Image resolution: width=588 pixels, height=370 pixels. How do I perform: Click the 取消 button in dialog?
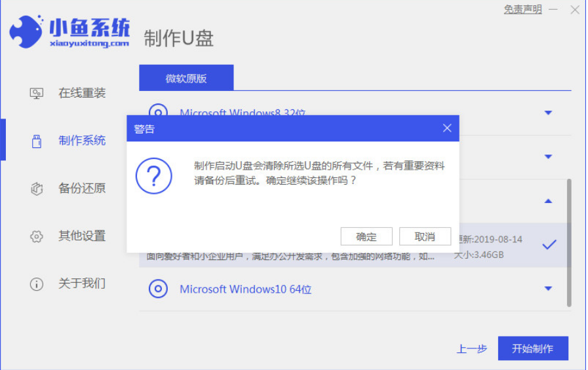click(x=425, y=236)
